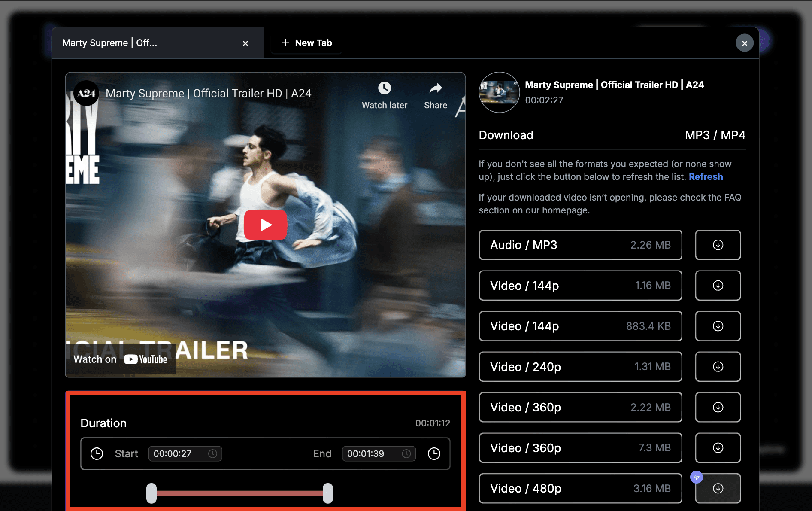812x511 pixels.
Task: Click the video title in player overlay
Action: coord(208,94)
